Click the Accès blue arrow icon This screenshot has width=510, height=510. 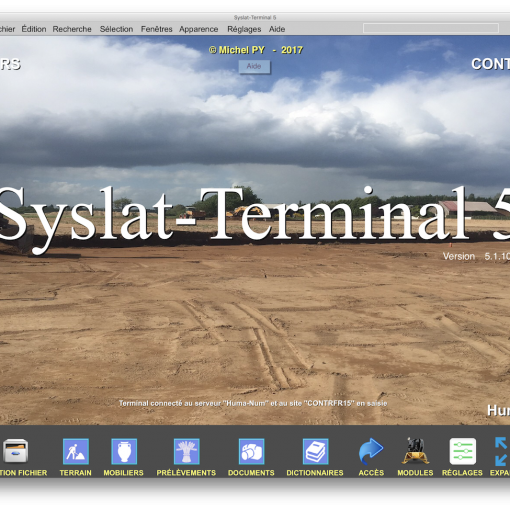point(371,451)
